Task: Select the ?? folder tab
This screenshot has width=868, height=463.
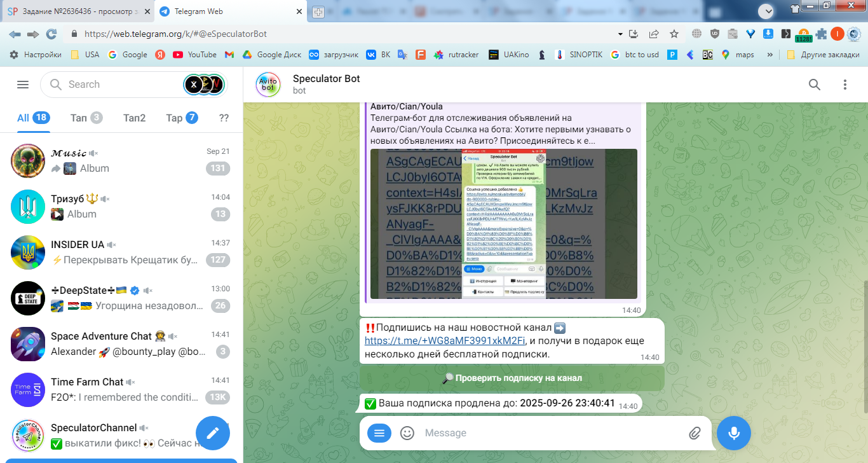Action: click(224, 118)
